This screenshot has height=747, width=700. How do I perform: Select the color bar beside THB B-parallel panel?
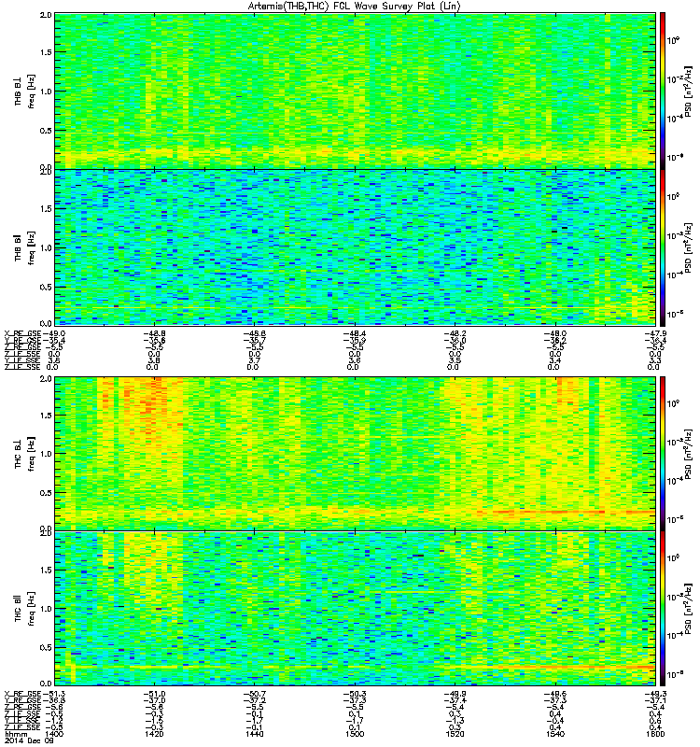(x=663, y=247)
